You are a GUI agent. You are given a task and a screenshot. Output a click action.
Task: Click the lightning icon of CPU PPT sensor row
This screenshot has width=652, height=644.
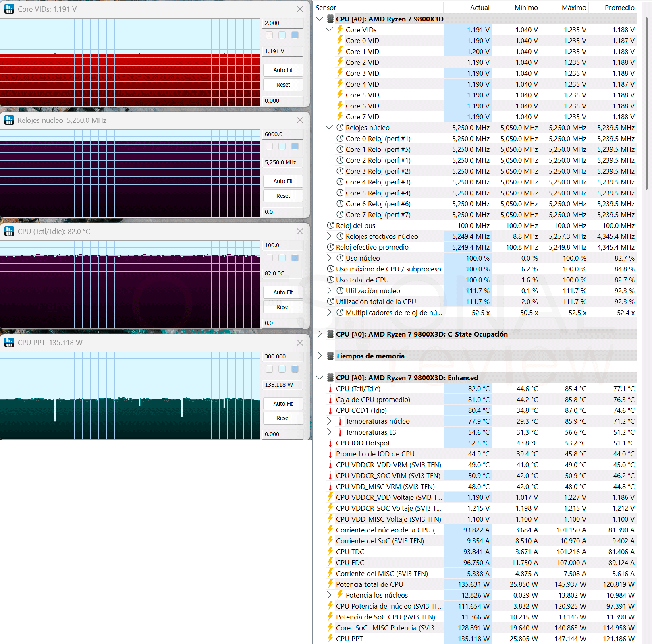[330, 638]
